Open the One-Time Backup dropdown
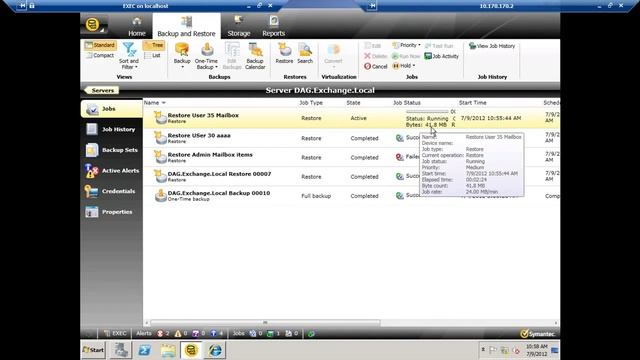Viewport: 640px width, 360px height. [207, 56]
